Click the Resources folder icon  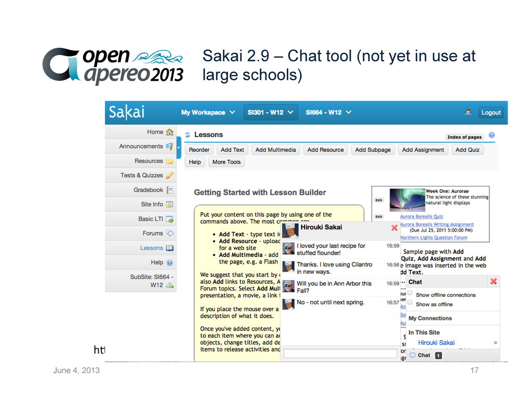(170, 161)
